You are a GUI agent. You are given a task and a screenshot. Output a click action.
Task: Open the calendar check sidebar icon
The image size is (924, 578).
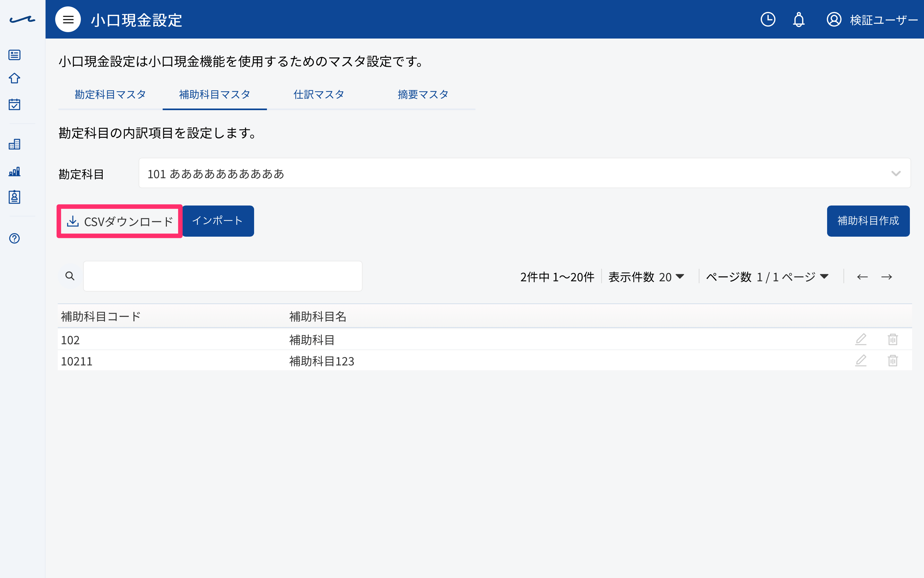(x=14, y=104)
